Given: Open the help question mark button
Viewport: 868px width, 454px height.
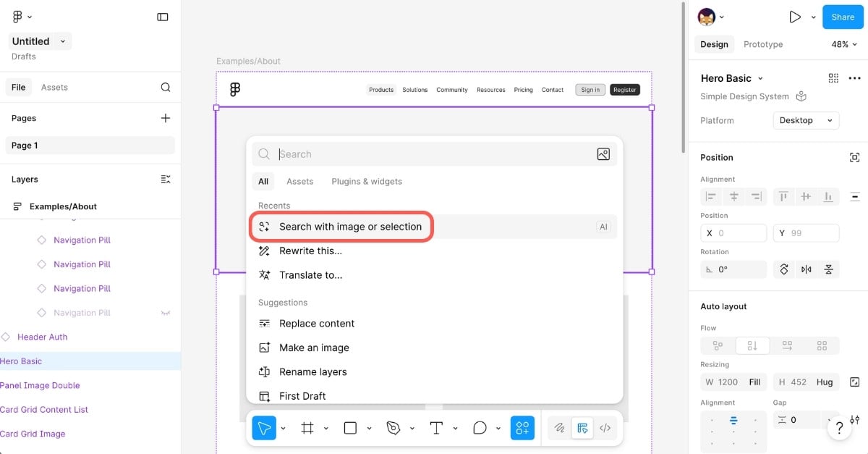Looking at the screenshot, I should (839, 427).
